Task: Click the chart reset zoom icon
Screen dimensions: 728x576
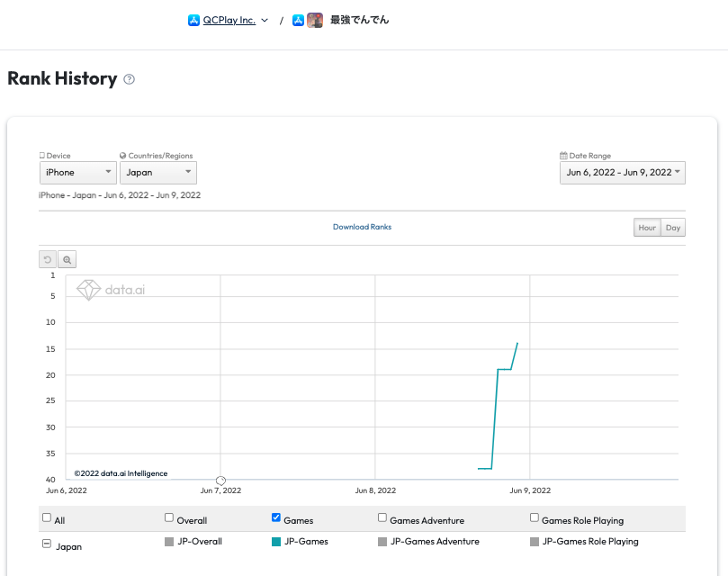Action: [48, 259]
